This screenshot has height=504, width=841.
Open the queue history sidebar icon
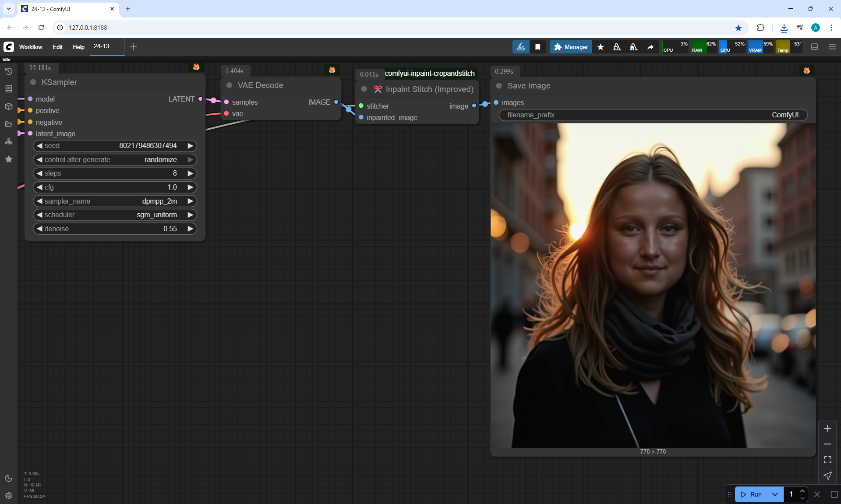pos(9,71)
